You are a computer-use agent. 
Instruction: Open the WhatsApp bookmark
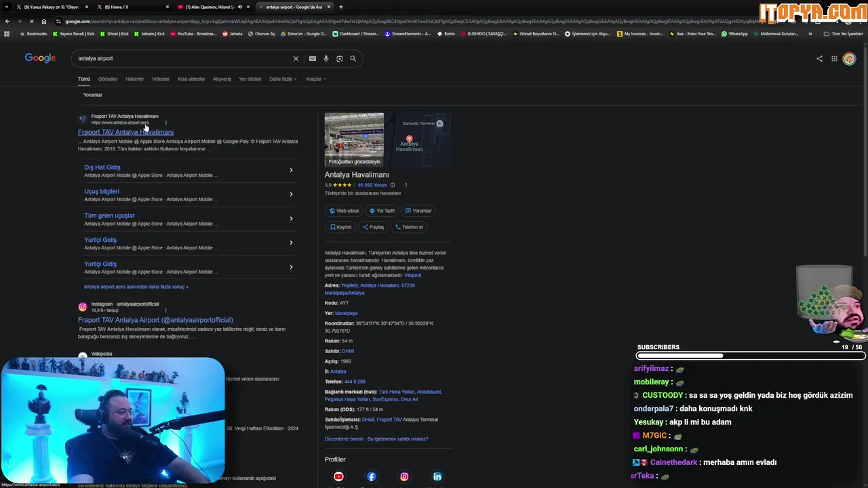[x=734, y=34]
